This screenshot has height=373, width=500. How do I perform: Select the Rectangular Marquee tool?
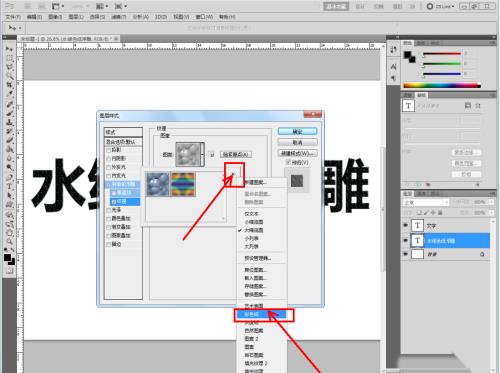pos(9,59)
